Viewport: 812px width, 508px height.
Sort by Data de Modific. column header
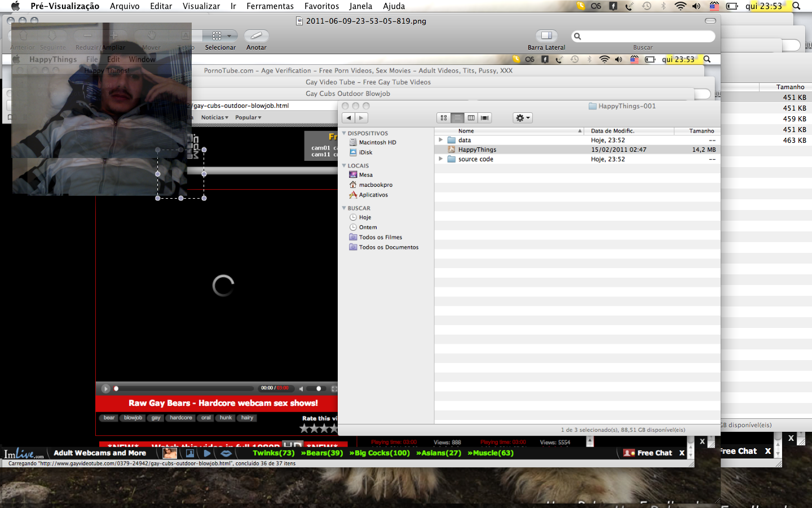tap(629, 131)
